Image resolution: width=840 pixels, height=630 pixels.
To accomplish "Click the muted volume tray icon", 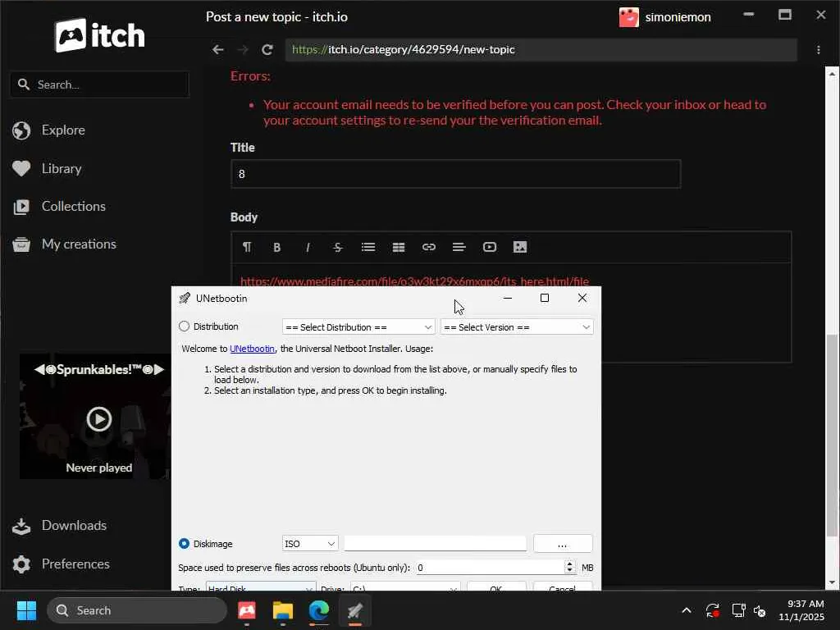I will pyautogui.click(x=760, y=610).
